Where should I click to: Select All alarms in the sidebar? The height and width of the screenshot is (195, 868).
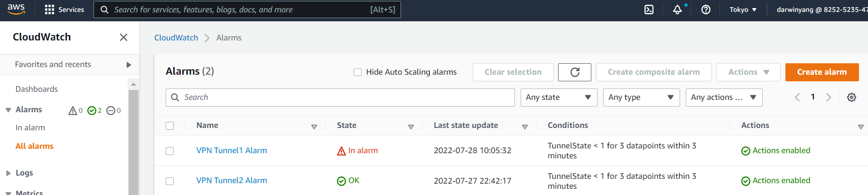pos(34,146)
